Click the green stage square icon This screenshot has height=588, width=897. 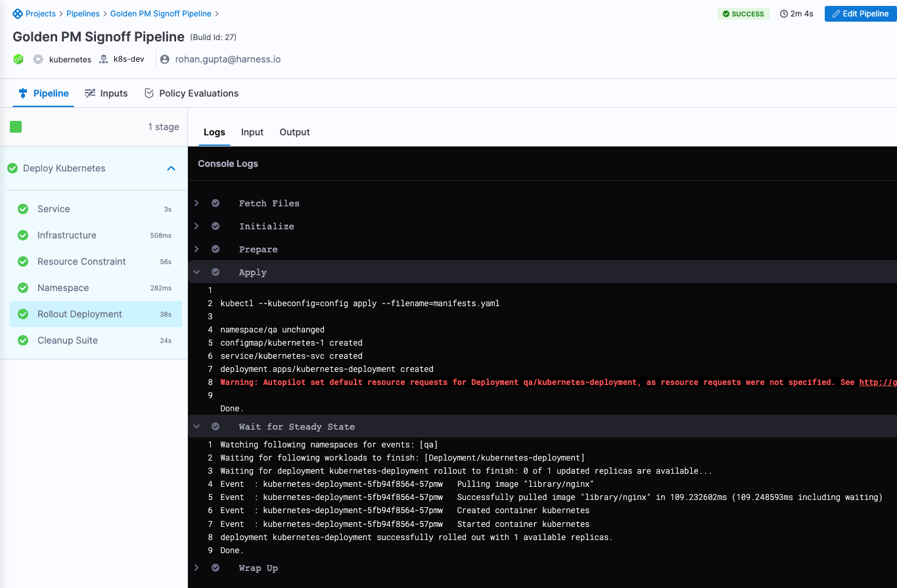tap(16, 127)
